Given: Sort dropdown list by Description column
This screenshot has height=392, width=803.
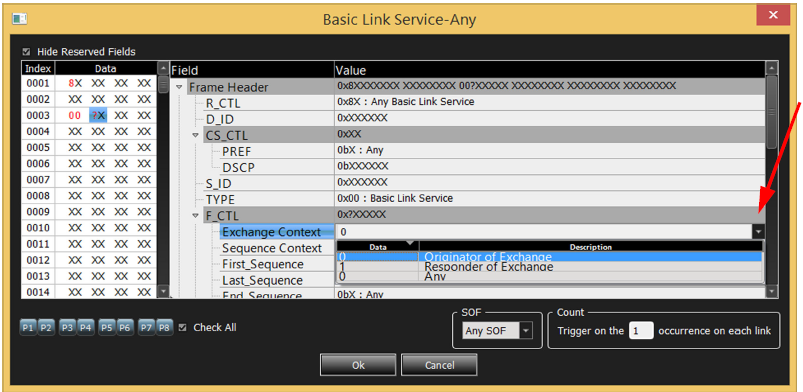Looking at the screenshot, I should pos(590,246).
